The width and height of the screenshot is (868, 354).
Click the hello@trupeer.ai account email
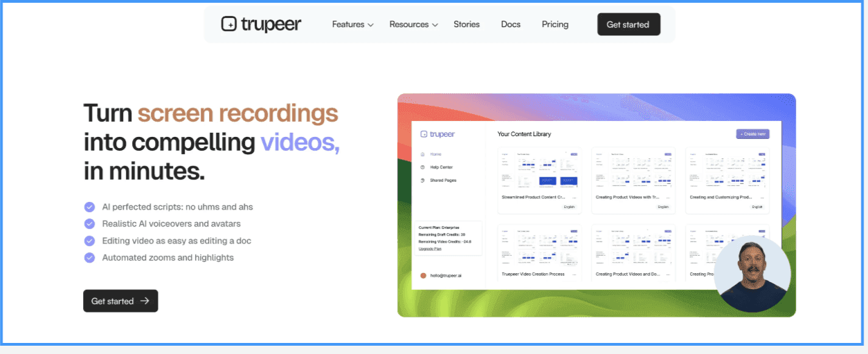coord(446,275)
